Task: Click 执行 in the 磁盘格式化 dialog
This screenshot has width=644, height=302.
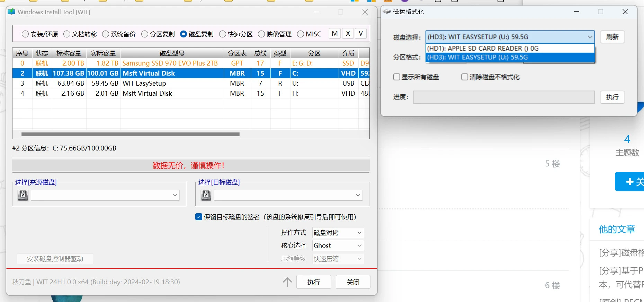Action: coord(612,97)
